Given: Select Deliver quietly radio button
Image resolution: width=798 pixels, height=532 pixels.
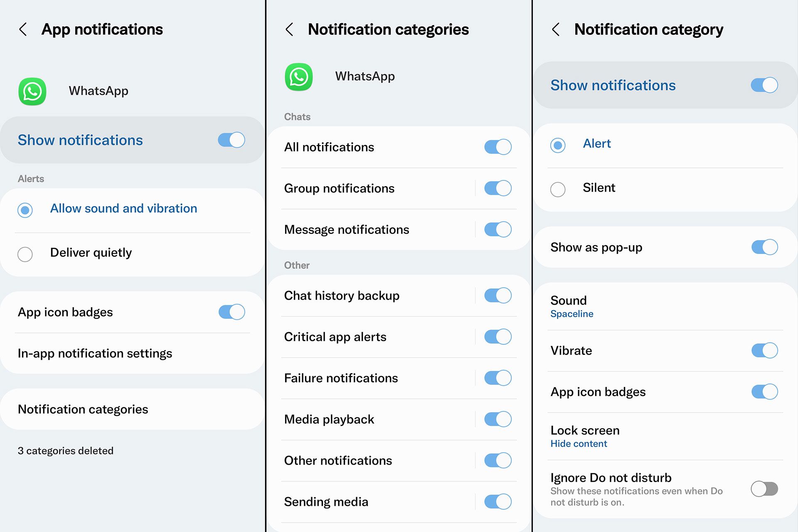Looking at the screenshot, I should click(x=25, y=254).
